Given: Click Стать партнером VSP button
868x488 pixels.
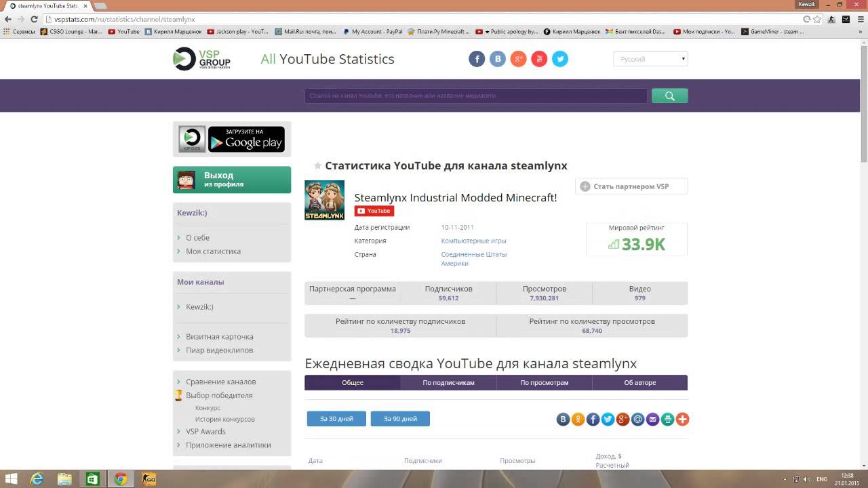Looking at the screenshot, I should tap(631, 186).
